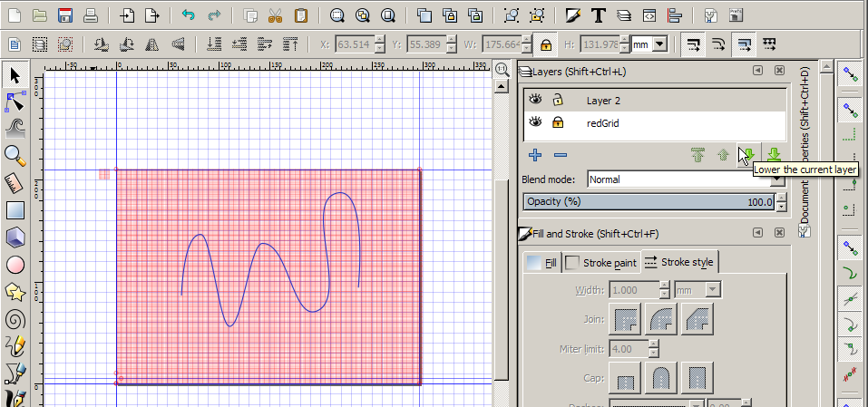Toggle moving patterns along with objects
The width and height of the screenshot is (868, 407).
coord(769,44)
